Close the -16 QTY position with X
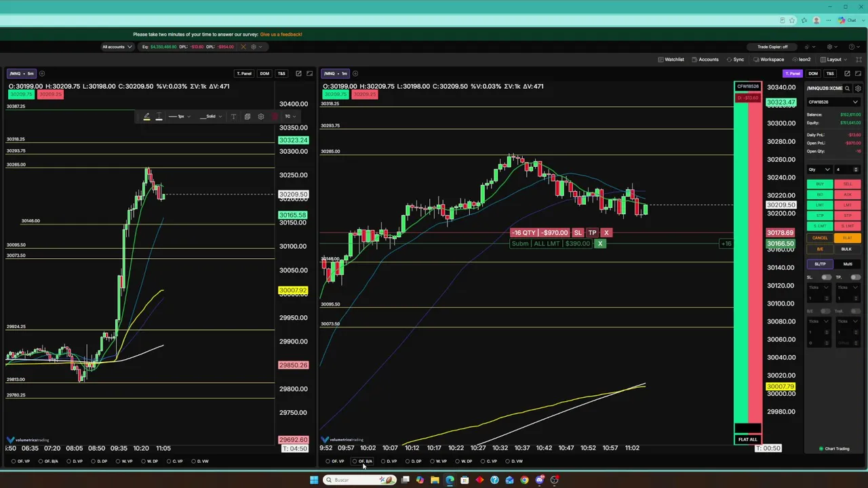The image size is (868, 488). tap(606, 232)
